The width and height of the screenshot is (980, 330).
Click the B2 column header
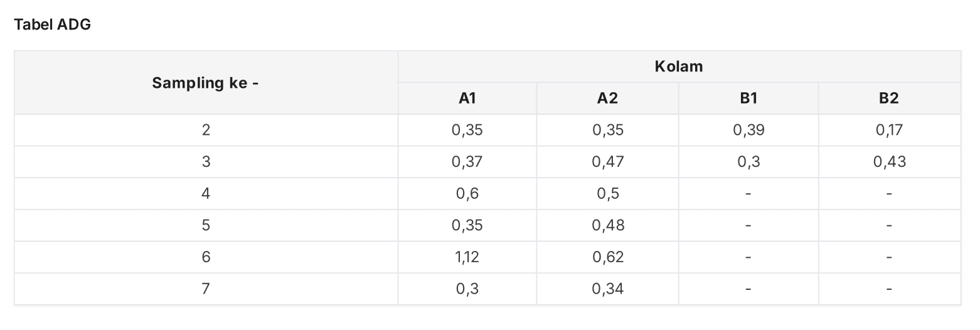tap(889, 98)
